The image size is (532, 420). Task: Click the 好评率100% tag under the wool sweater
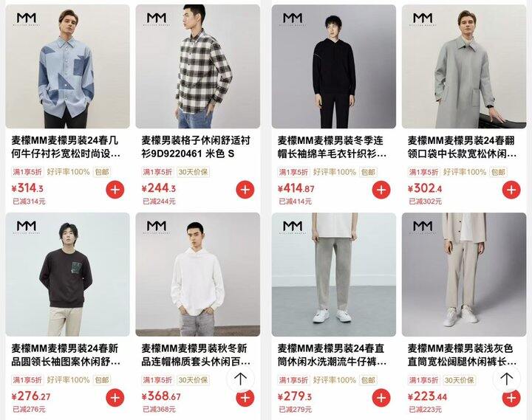tap(334, 172)
